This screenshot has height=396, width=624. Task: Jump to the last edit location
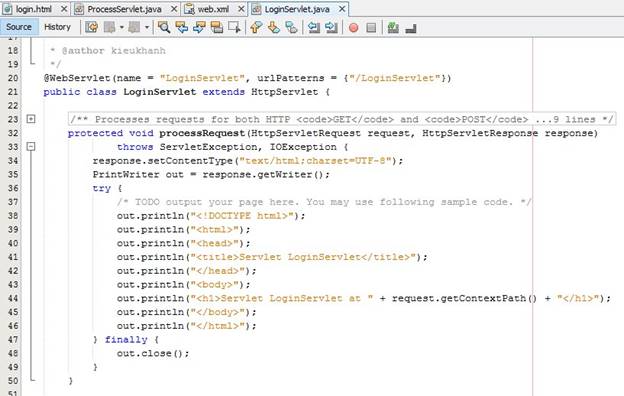point(92,27)
